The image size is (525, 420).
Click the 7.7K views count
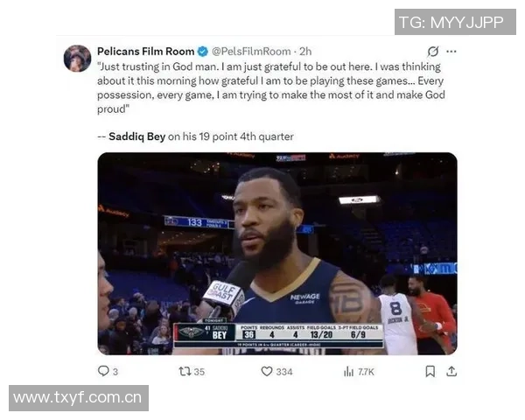click(x=366, y=371)
